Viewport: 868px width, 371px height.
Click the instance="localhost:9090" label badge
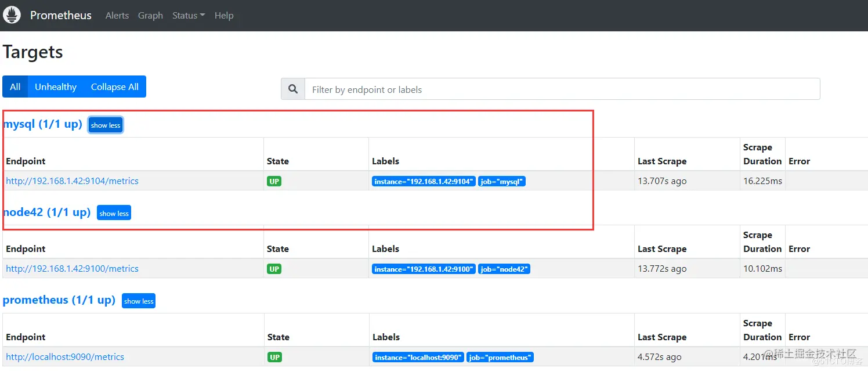point(418,358)
